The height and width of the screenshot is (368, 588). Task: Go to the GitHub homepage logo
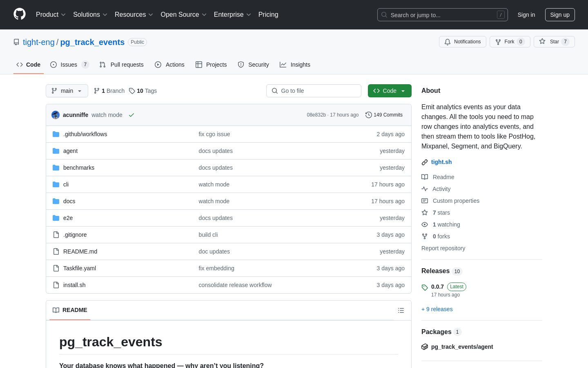(x=20, y=14)
